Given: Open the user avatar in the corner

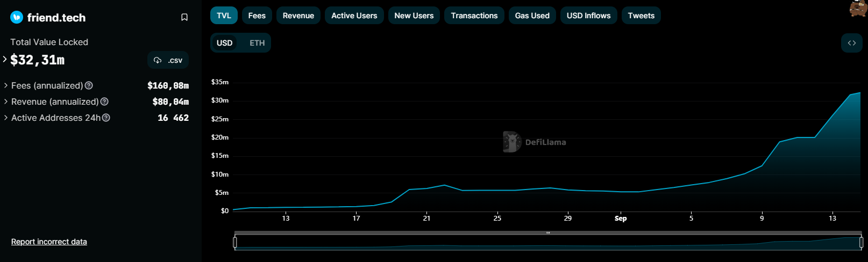Looking at the screenshot, I should (858, 8).
